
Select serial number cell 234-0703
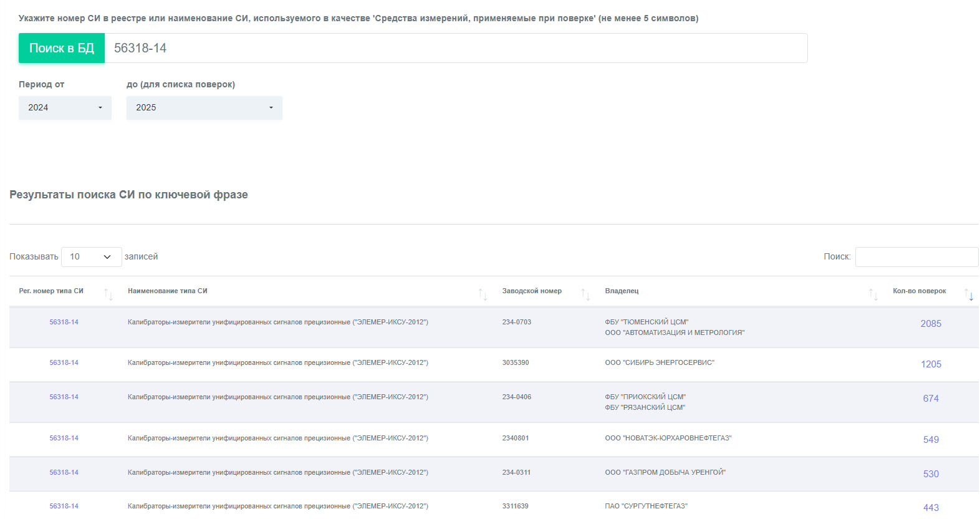tap(517, 323)
